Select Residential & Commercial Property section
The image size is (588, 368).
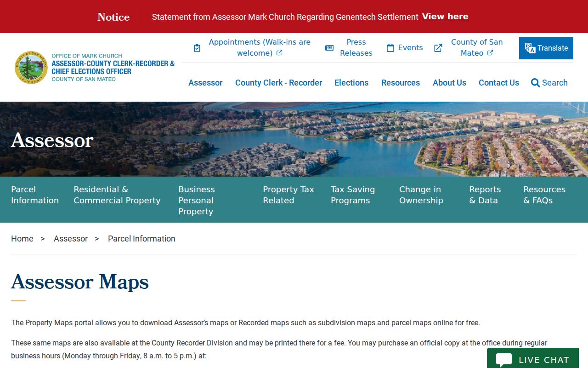point(117,195)
